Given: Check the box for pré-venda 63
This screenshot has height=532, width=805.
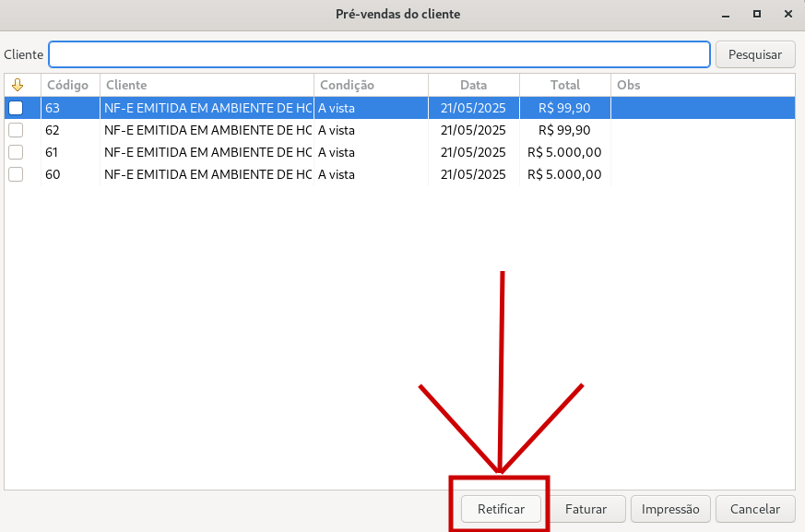Looking at the screenshot, I should tap(16, 108).
